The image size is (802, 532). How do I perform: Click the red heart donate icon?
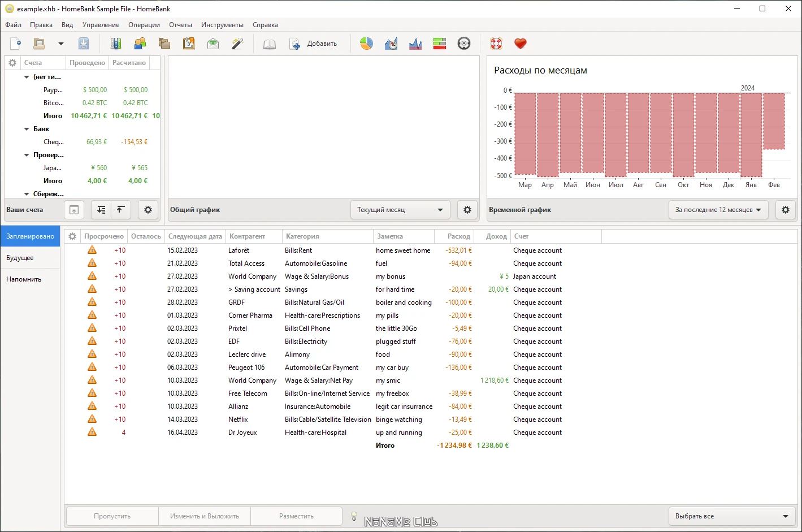point(521,44)
